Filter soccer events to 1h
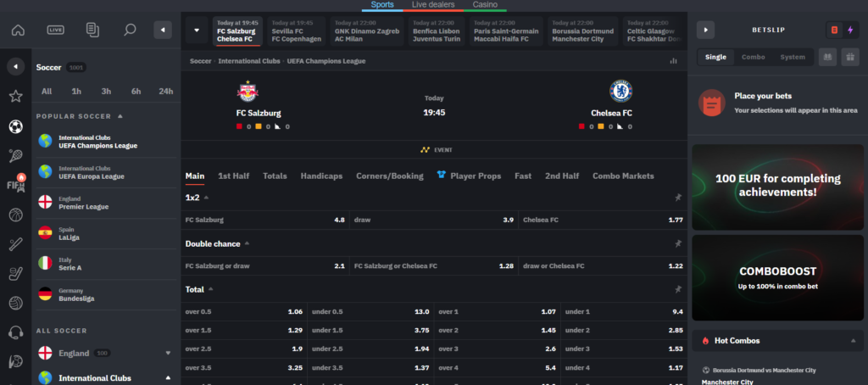The height and width of the screenshot is (385, 868). coord(76,92)
